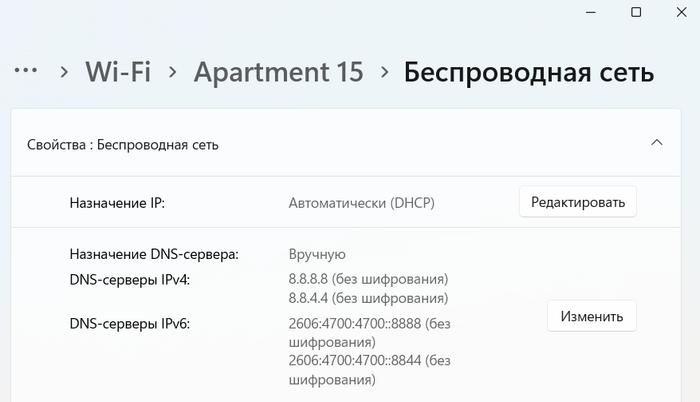Maximize the settings window
Viewport: 700px width, 402px height.
tap(636, 12)
